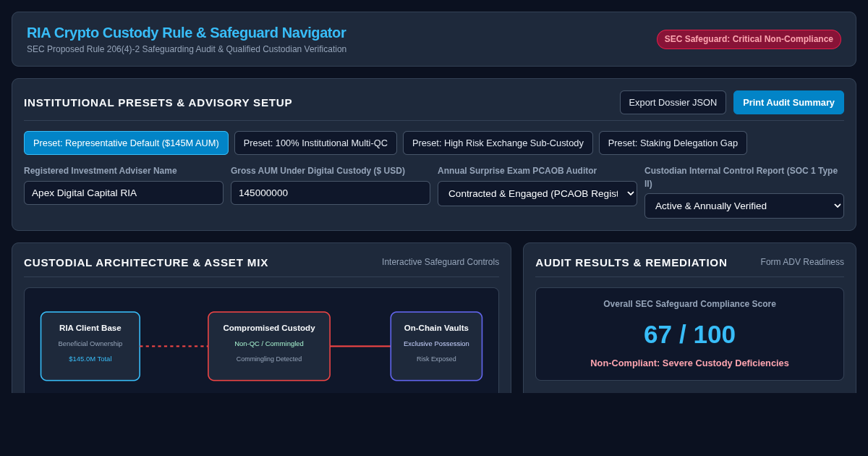Click the SEC Proposed Rule 206(4)-2 subtitle
868x456 pixels.
tap(187, 49)
